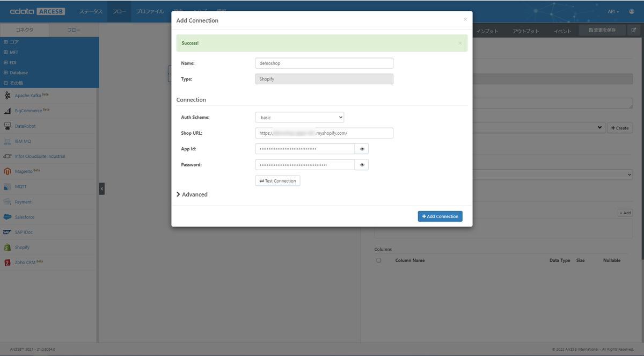
Task: Click the Magento connector icon
Action: pos(8,172)
